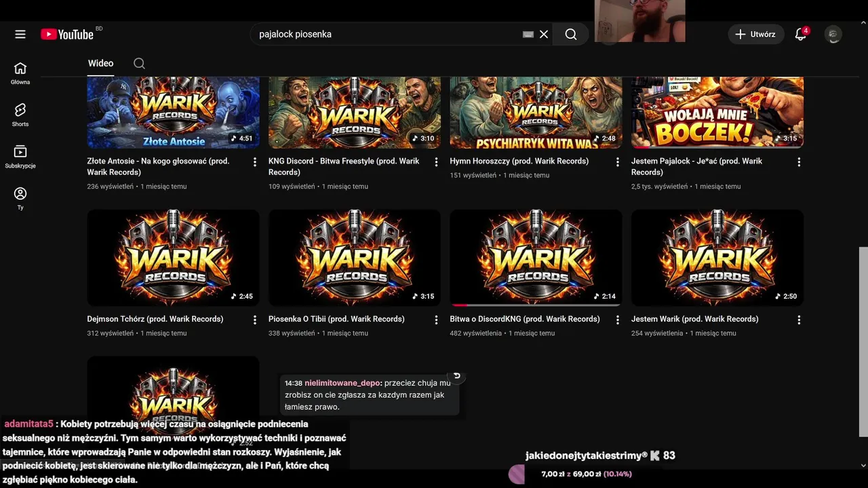
Task: Click donor name adamitata5
Action: [28, 424]
